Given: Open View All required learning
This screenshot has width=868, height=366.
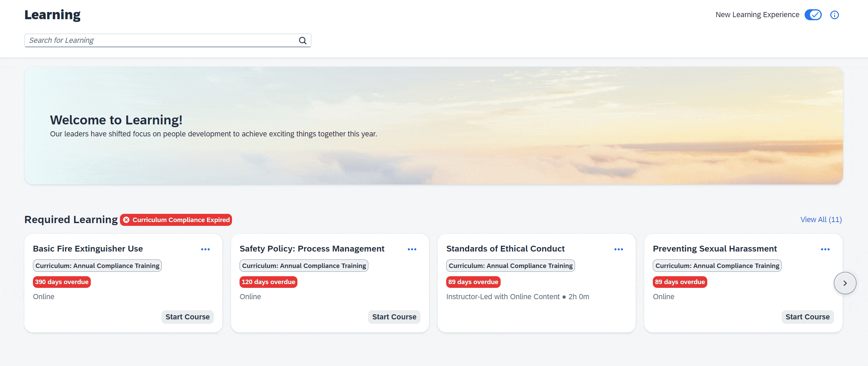Looking at the screenshot, I should [821, 219].
